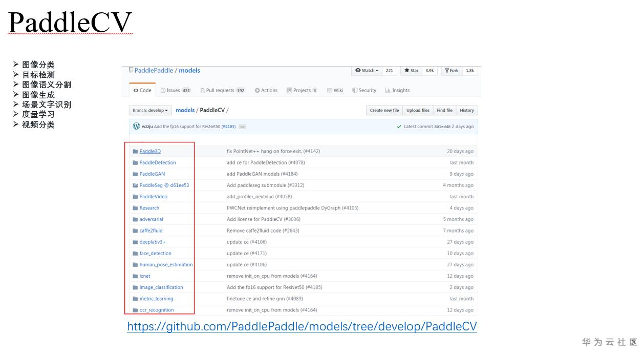Click 'fix PointNet++ hang on force exit' commit message

click(x=273, y=152)
